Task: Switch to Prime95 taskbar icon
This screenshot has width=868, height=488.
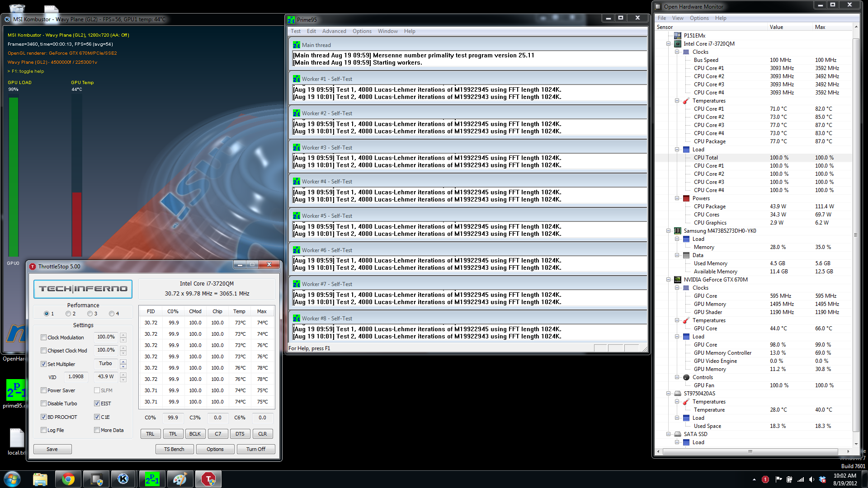Action: pyautogui.click(x=152, y=479)
